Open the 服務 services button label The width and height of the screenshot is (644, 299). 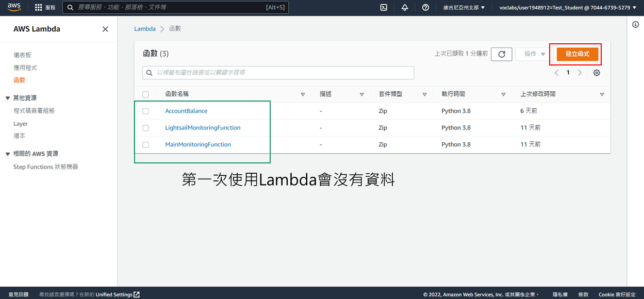coord(50,8)
